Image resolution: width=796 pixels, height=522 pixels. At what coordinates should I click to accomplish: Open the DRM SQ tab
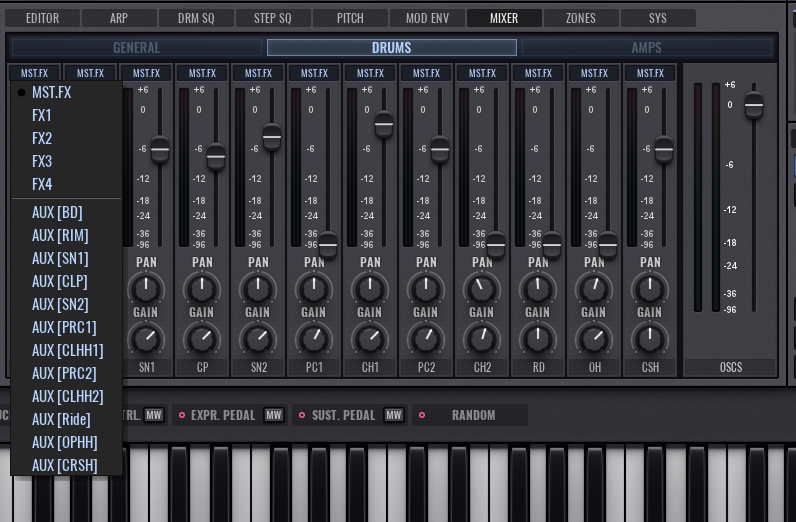click(196, 18)
